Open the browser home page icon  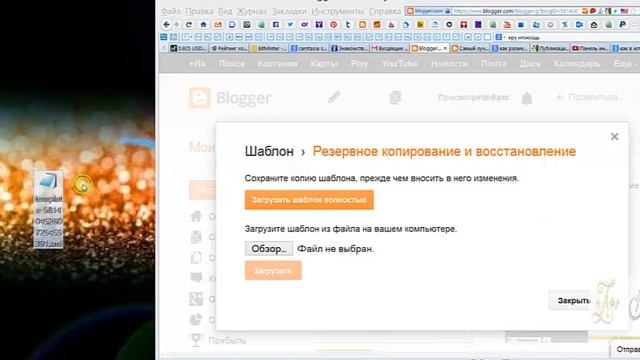[203, 24]
